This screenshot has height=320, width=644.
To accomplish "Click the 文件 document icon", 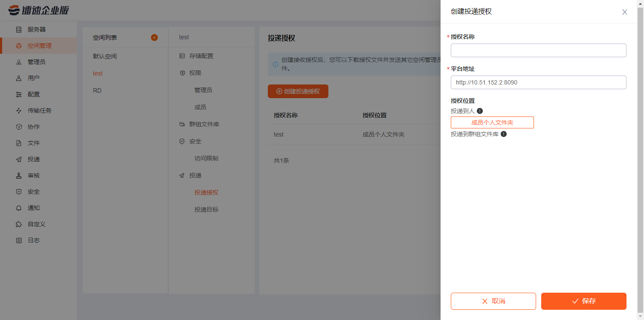I will 19,143.
